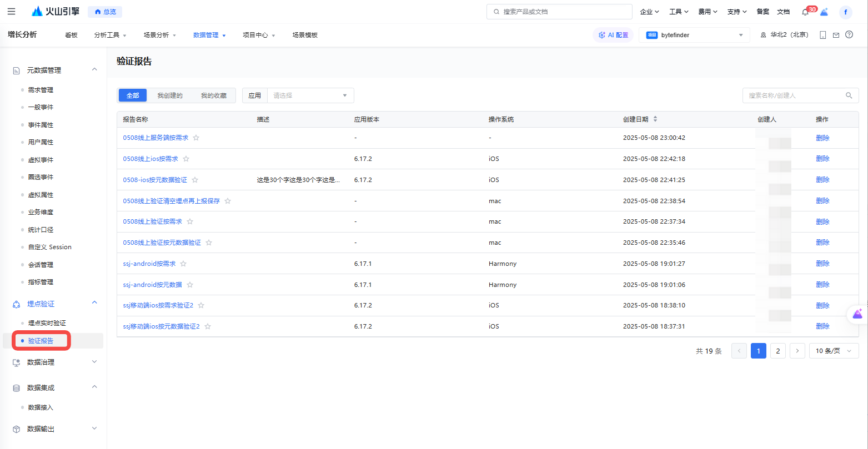Open 需求管理 in the sidebar
This screenshot has width=868, height=449.
pyautogui.click(x=41, y=90)
